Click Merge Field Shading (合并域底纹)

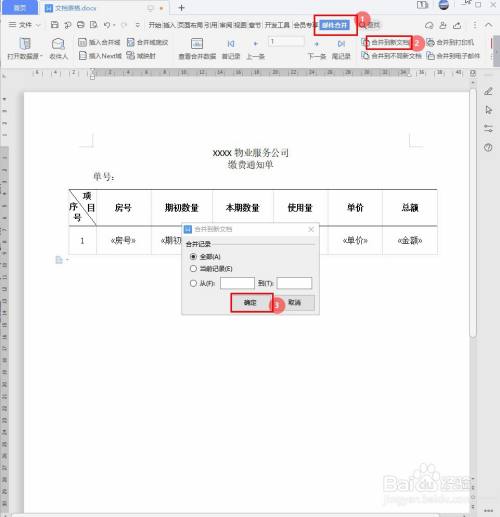pyautogui.click(x=147, y=42)
